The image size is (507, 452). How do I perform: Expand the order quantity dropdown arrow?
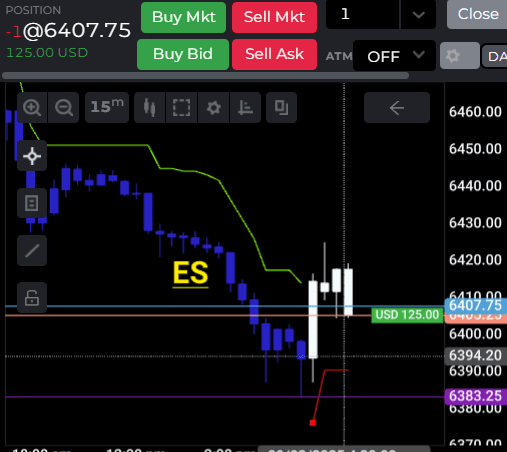pyautogui.click(x=418, y=14)
